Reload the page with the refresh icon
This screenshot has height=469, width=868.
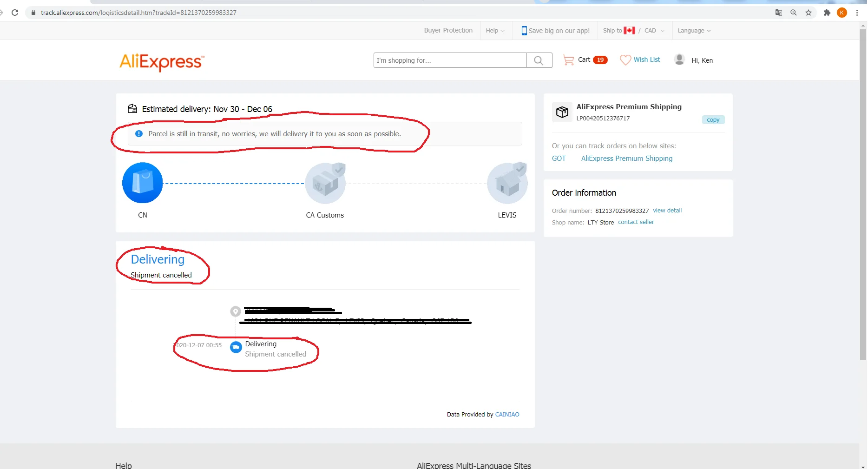coord(15,13)
